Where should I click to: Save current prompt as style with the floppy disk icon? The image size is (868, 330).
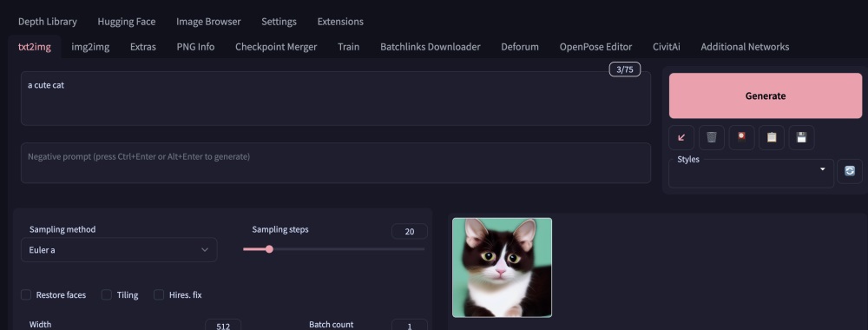pos(801,138)
